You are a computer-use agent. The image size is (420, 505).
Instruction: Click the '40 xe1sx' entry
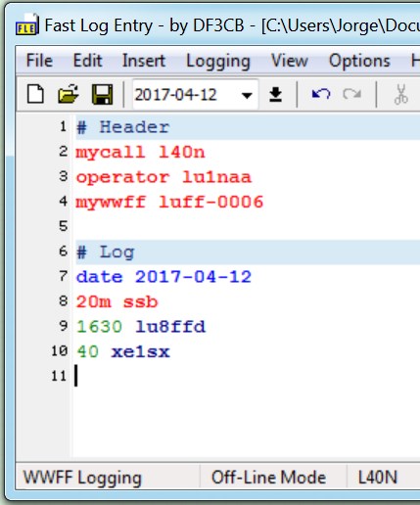tap(122, 351)
